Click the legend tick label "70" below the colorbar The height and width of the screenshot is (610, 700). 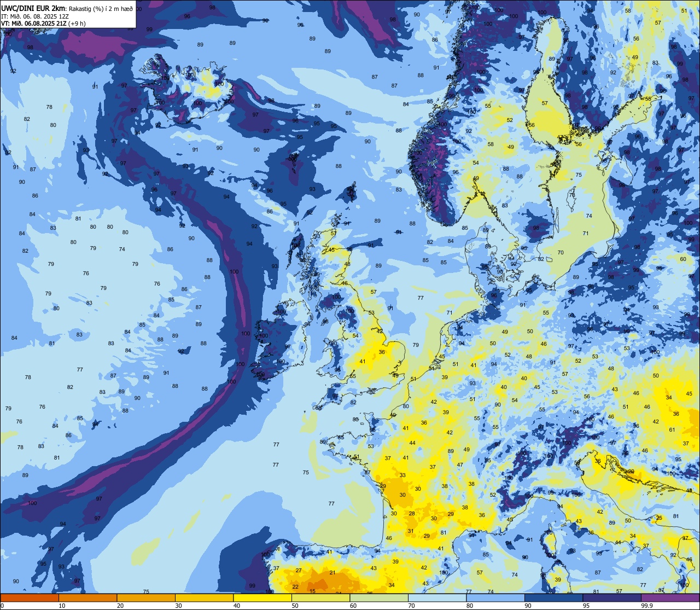click(x=411, y=606)
